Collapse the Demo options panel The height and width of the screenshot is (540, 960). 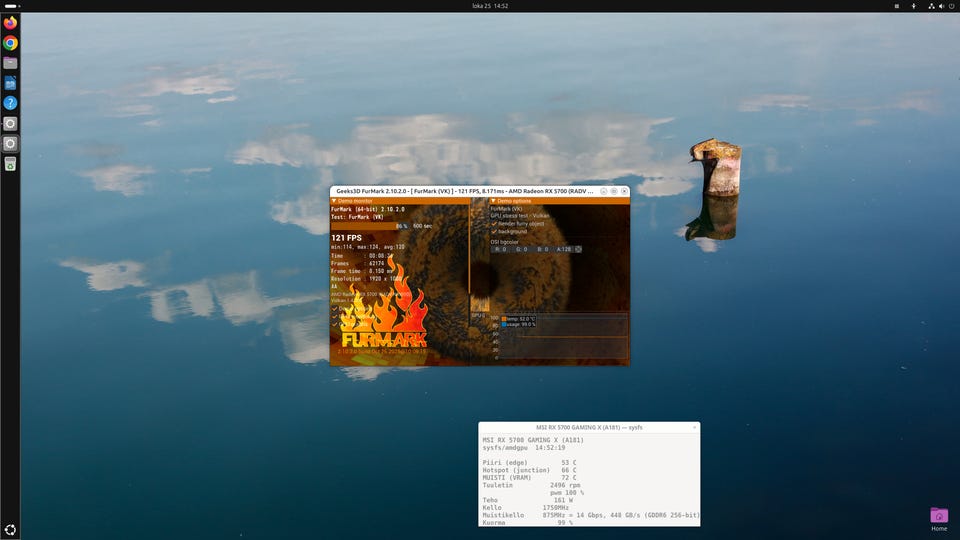coord(493,201)
